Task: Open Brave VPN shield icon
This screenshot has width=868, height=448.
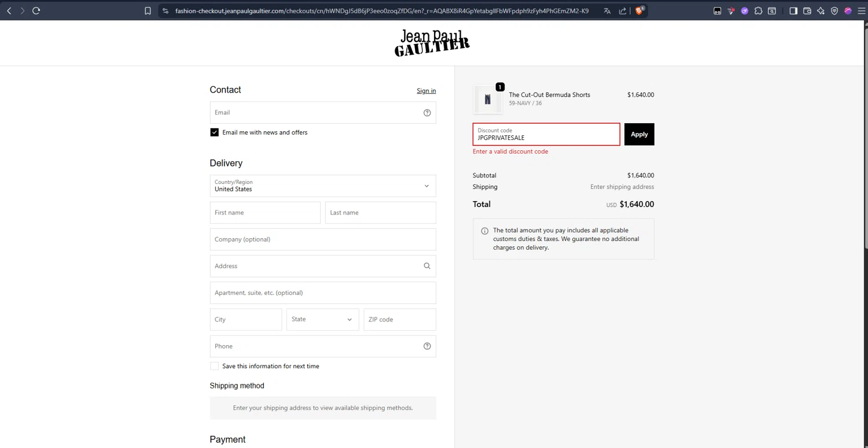Action: [834, 10]
